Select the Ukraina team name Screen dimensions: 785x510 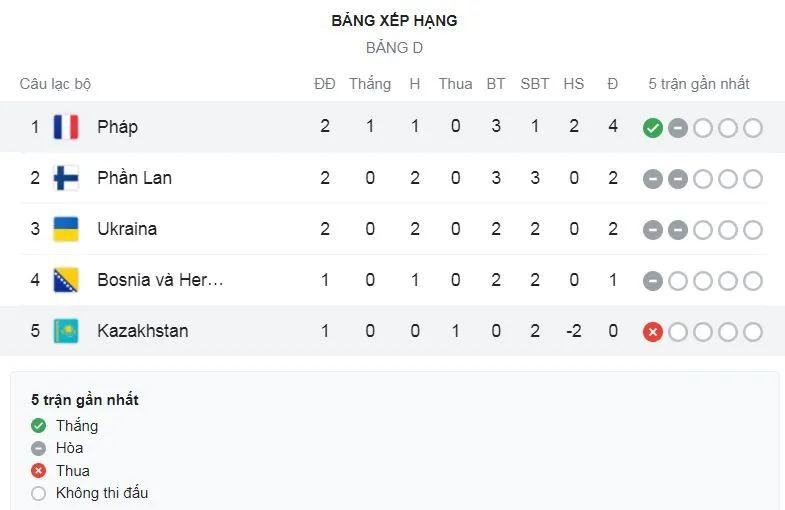click(127, 229)
